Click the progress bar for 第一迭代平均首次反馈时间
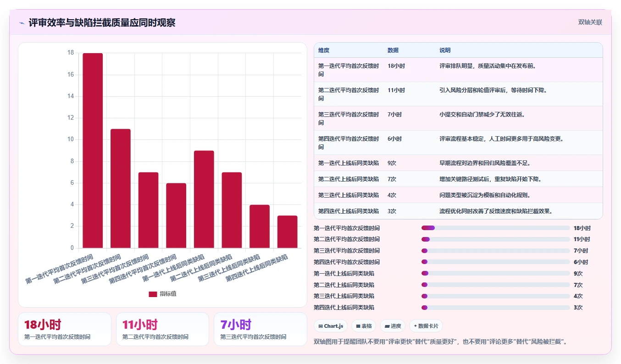This screenshot has height=364, width=621. coord(495,228)
